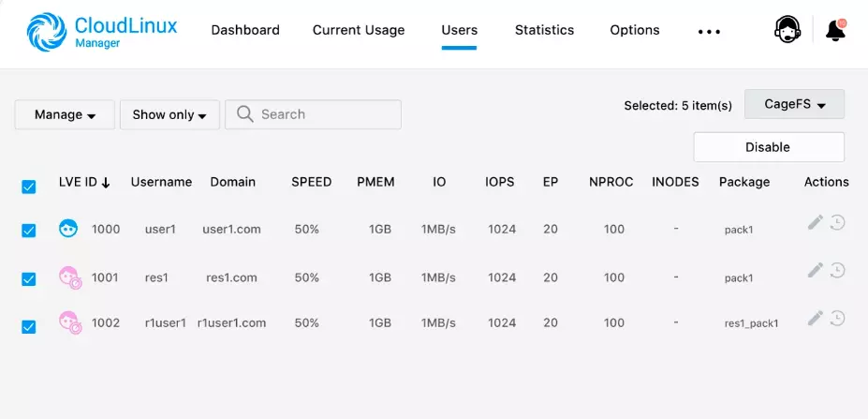Sort the table by LVE ID column
This screenshot has width=868, height=419.
click(84, 182)
